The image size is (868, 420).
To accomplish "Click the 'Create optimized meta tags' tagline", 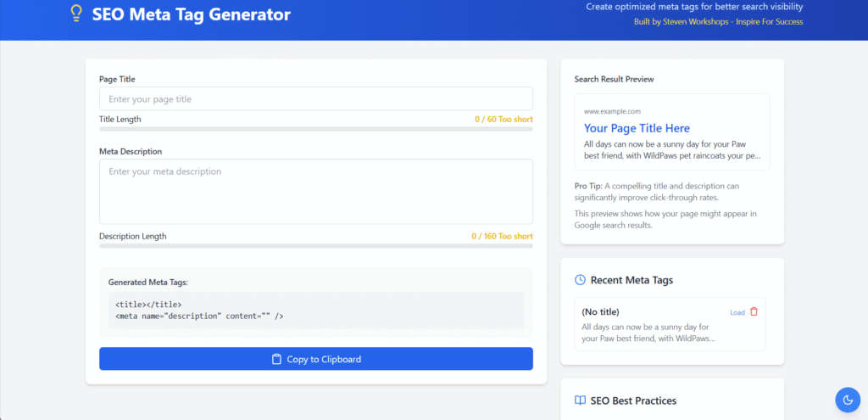I will (694, 7).
